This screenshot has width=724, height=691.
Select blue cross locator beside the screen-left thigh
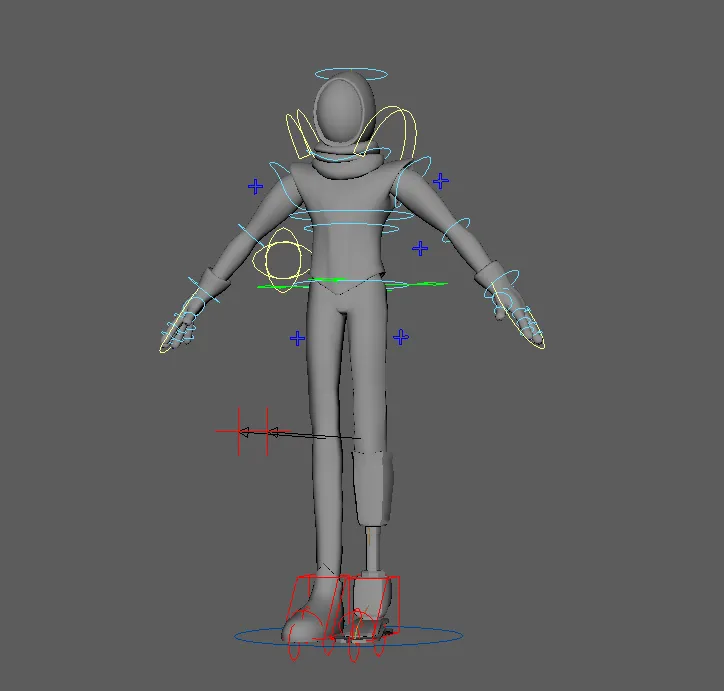[x=297, y=338]
